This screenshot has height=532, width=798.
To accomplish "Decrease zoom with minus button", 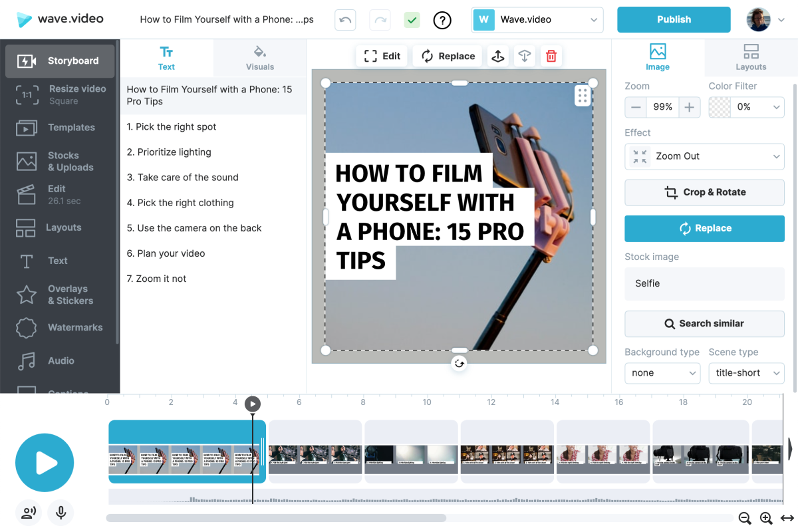I will [x=636, y=107].
